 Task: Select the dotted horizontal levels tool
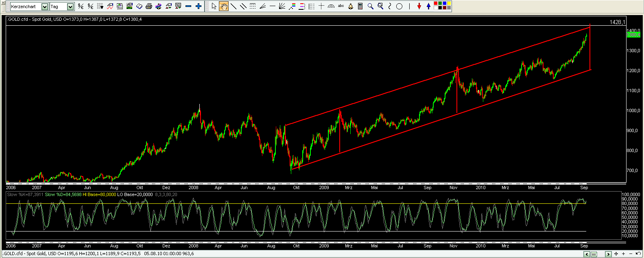(x=253, y=6)
